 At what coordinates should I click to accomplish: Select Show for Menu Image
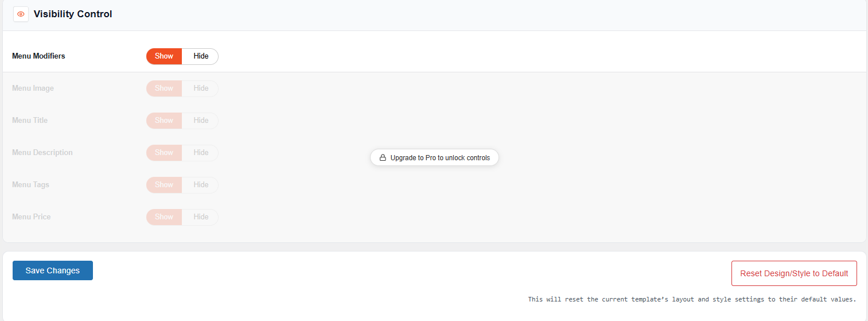point(164,88)
